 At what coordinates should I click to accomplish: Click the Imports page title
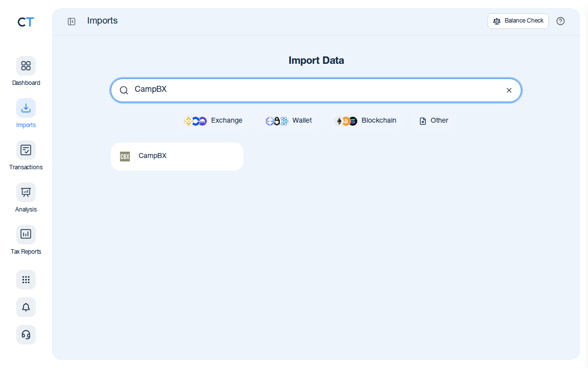[x=102, y=21]
